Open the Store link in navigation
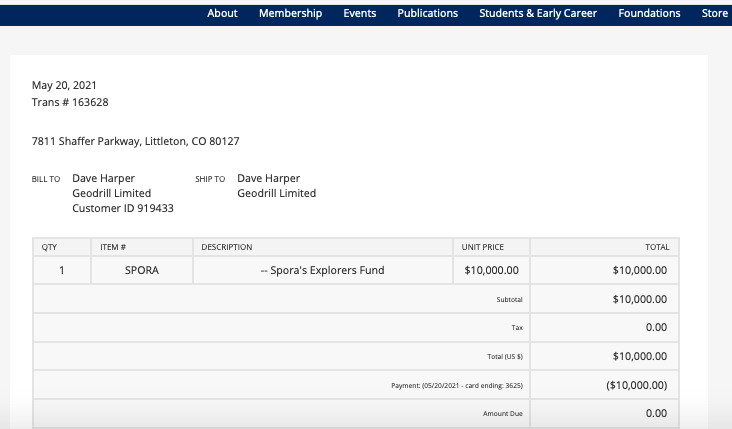 (714, 13)
